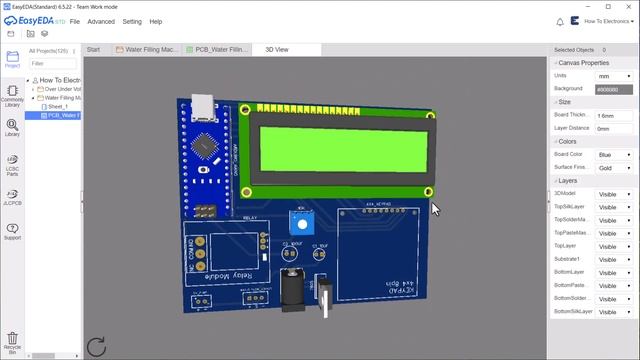The image size is (640, 360).
Task: Click the right panel collapse handle
Action: [x=549, y=202]
